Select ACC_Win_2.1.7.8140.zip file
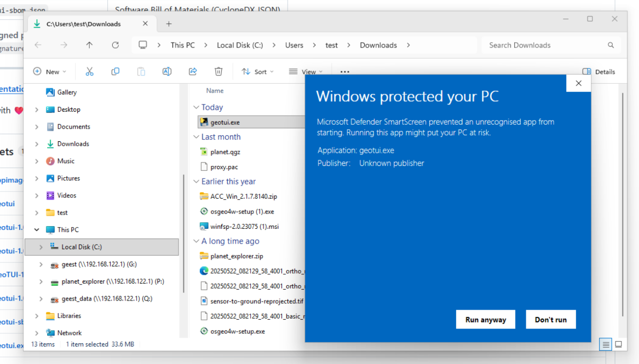Screen dimensions: 639x364 coord(243,197)
